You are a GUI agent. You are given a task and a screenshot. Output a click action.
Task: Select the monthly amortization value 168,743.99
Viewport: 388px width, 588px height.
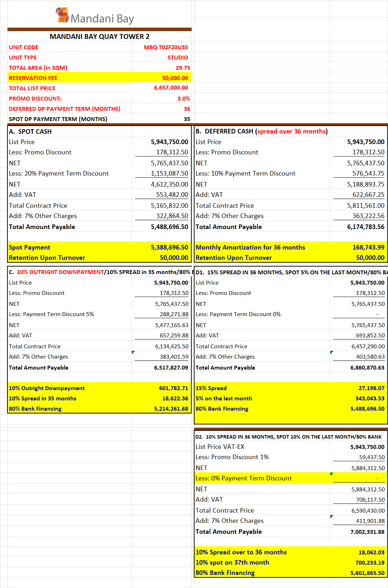pos(368,247)
